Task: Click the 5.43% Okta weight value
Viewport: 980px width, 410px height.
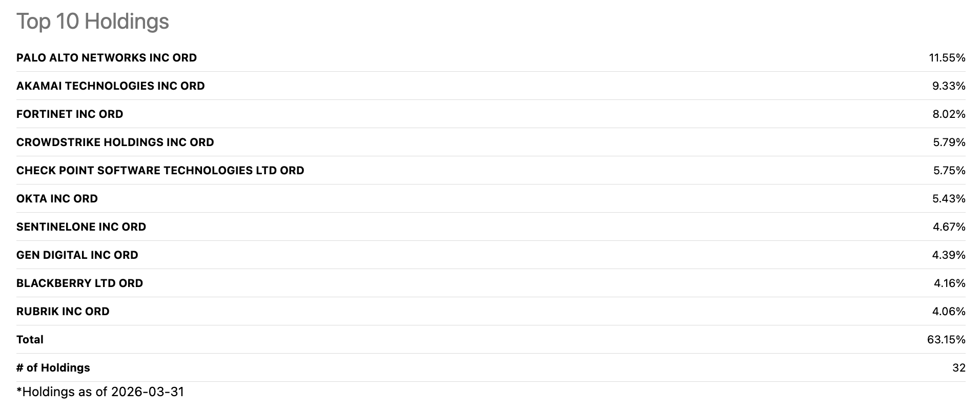Action: pos(948,199)
